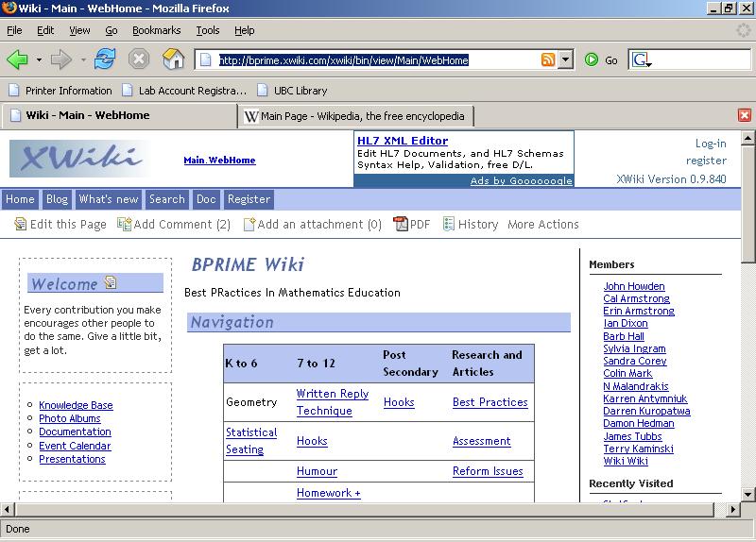Open the Humour link
The image size is (756, 542).
317,471
